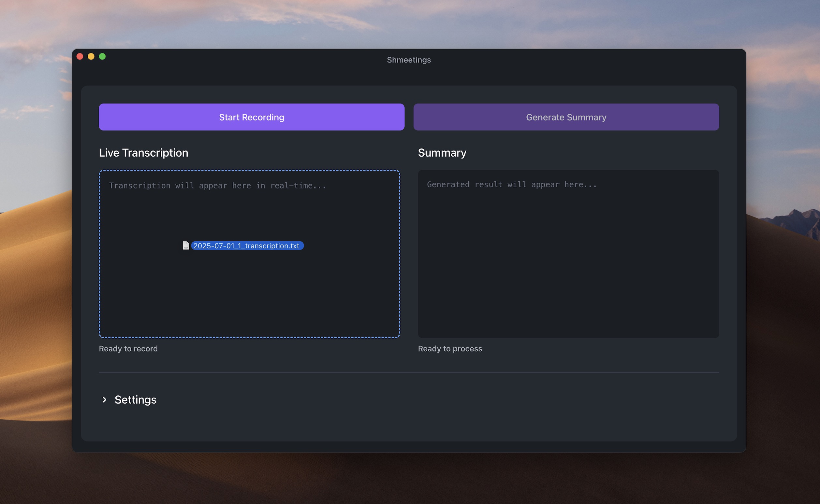Click Generate Summary
The image size is (820, 504).
tap(566, 117)
